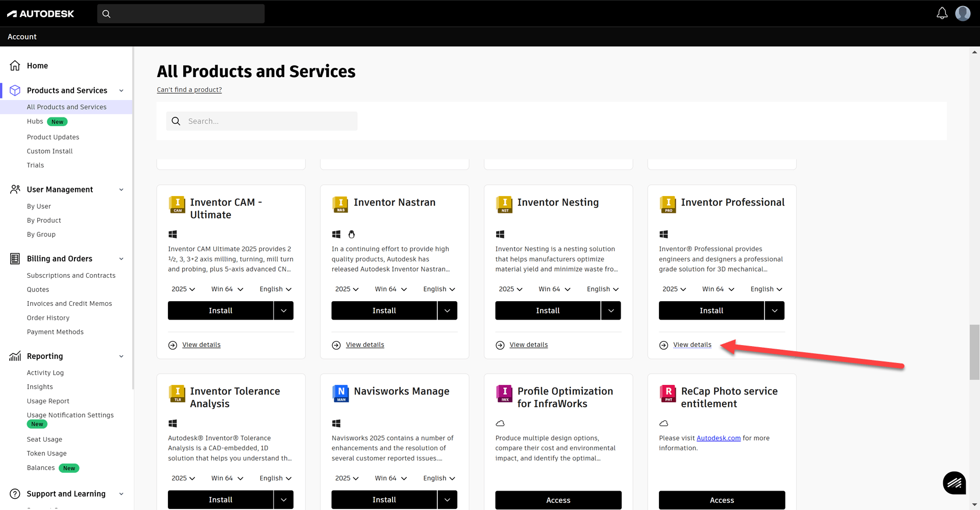Open Invoices and Credit Memos
The width and height of the screenshot is (980, 510).
click(69, 303)
